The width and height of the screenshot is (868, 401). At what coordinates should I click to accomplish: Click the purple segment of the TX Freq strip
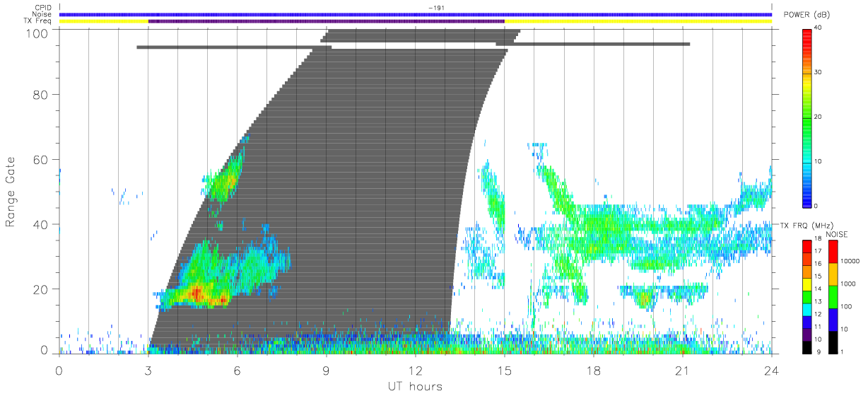(327, 21)
